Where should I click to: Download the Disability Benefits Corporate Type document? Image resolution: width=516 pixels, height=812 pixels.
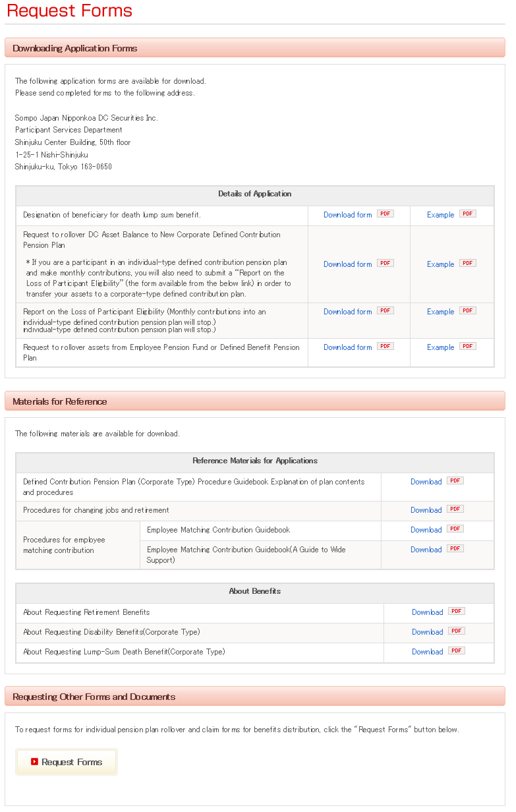tap(428, 631)
